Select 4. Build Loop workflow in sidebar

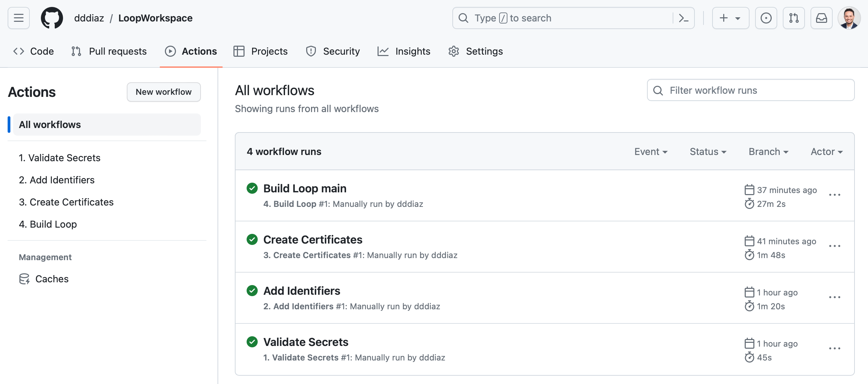(48, 224)
